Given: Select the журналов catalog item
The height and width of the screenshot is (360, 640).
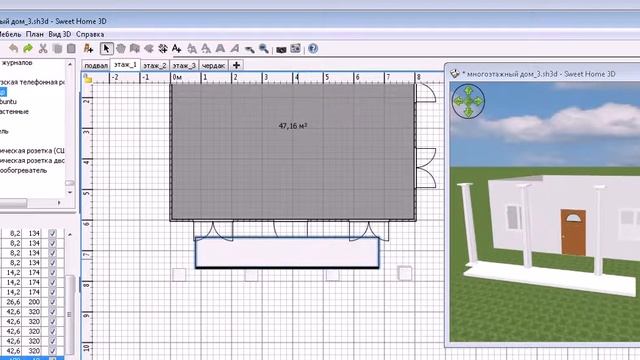Looking at the screenshot, I should [16, 63].
